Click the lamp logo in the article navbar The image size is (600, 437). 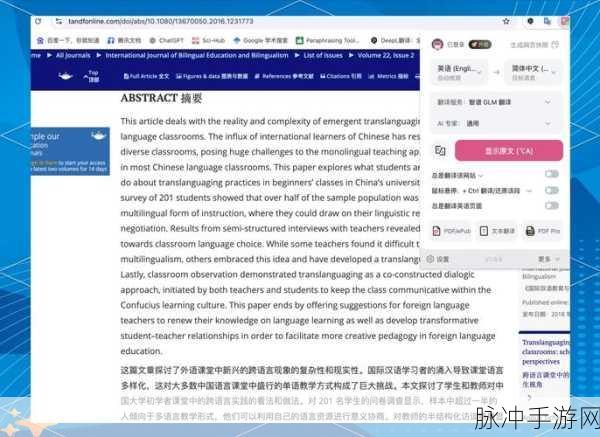[x=65, y=76]
